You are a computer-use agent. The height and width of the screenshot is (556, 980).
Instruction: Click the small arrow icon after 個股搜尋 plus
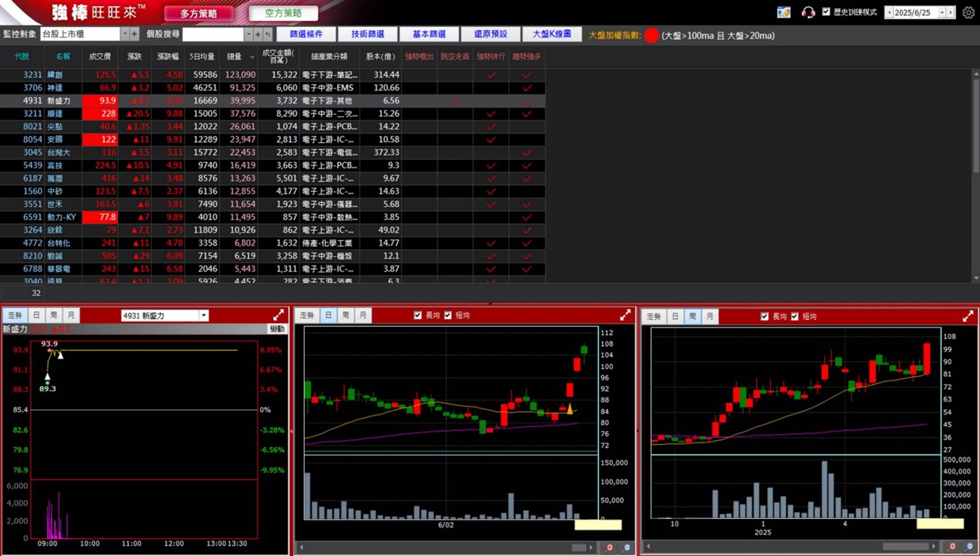[x=268, y=34]
